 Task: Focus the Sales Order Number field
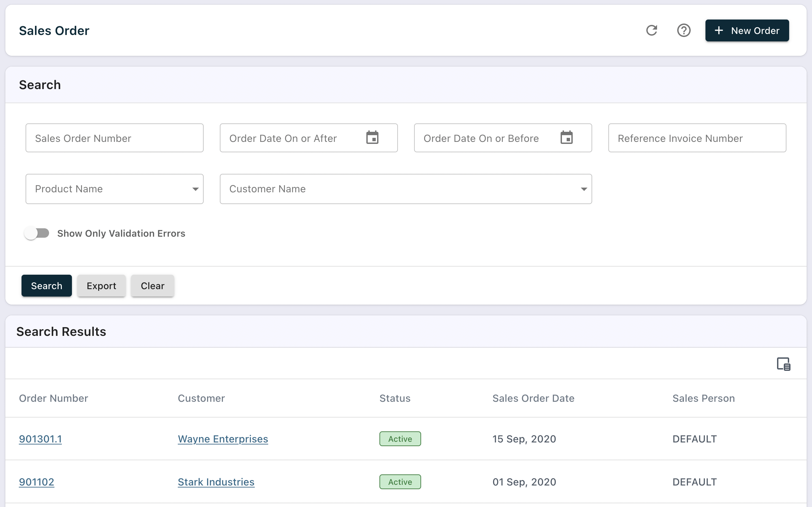(x=114, y=138)
